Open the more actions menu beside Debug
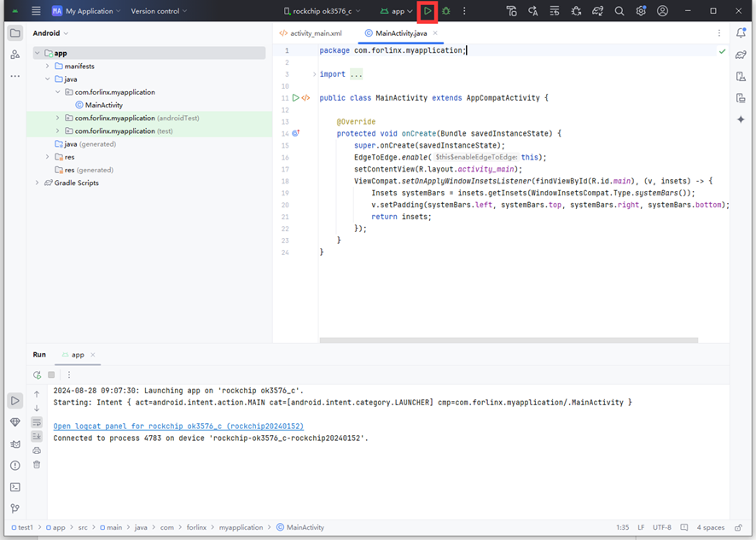This screenshot has height=540, width=756. pyautogui.click(x=464, y=11)
